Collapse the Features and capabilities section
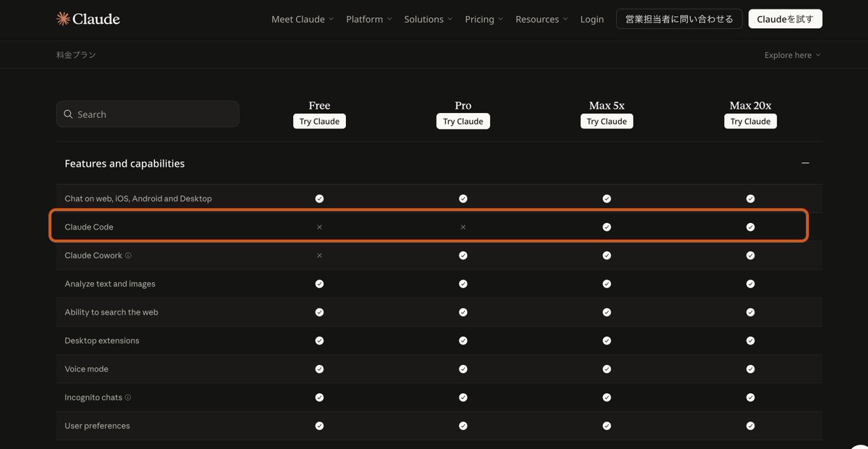This screenshot has width=868, height=449. (x=806, y=163)
